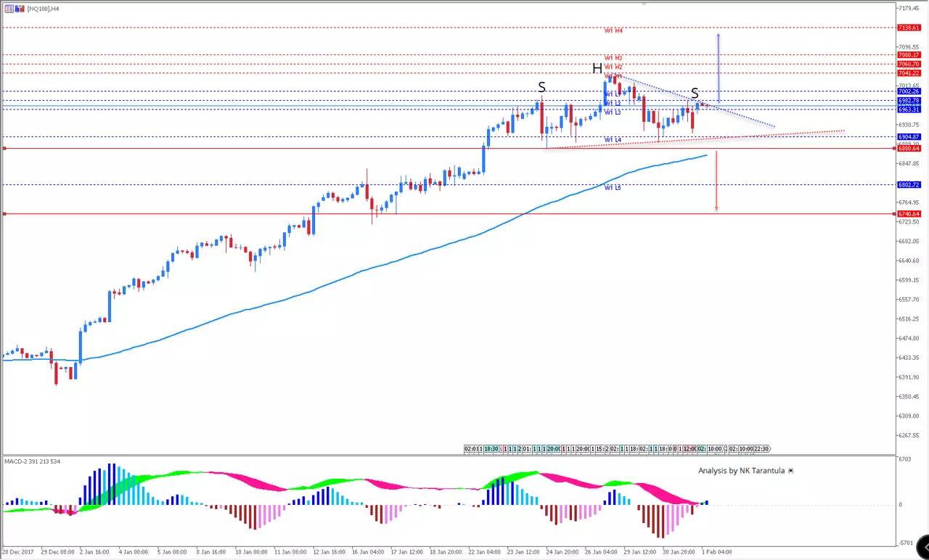Screen dimensions: 929x560
Task: Select the 6904.87 price label
Action: point(909,137)
